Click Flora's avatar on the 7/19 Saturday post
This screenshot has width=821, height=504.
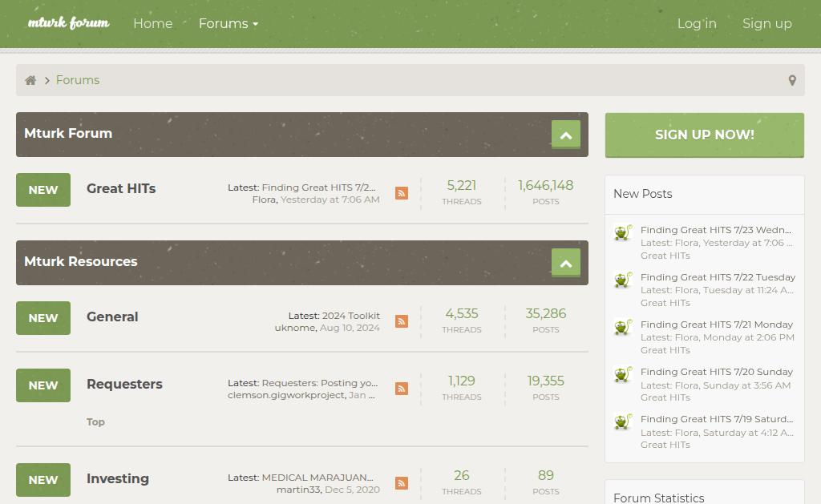point(623,421)
